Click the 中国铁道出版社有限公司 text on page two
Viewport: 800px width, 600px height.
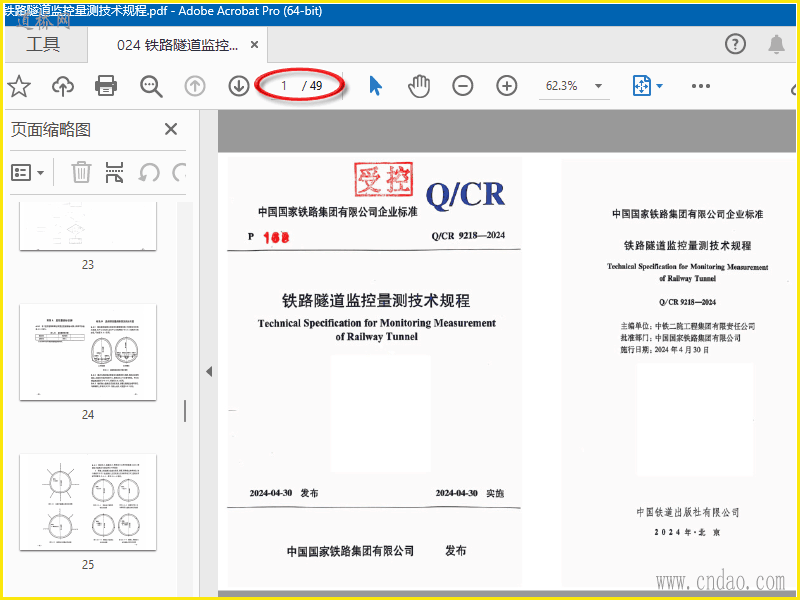pyautogui.click(x=687, y=512)
